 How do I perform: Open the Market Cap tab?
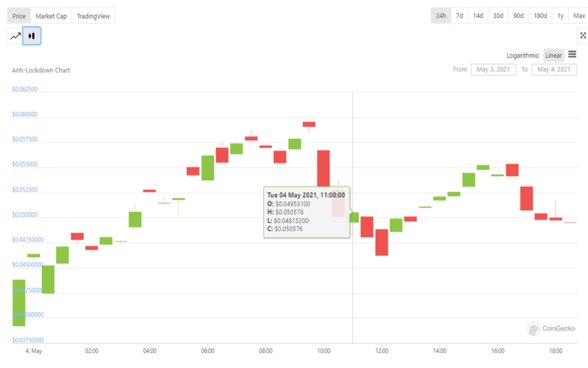tap(51, 16)
